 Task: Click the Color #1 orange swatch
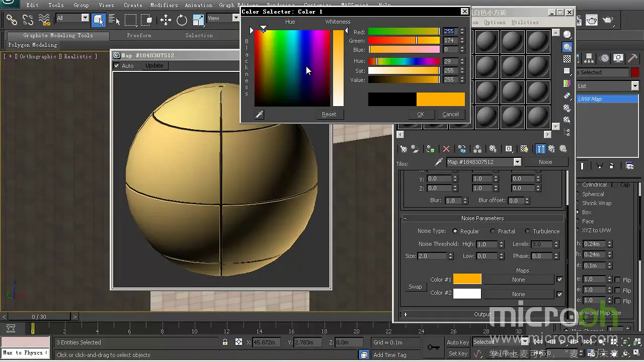[x=467, y=279]
